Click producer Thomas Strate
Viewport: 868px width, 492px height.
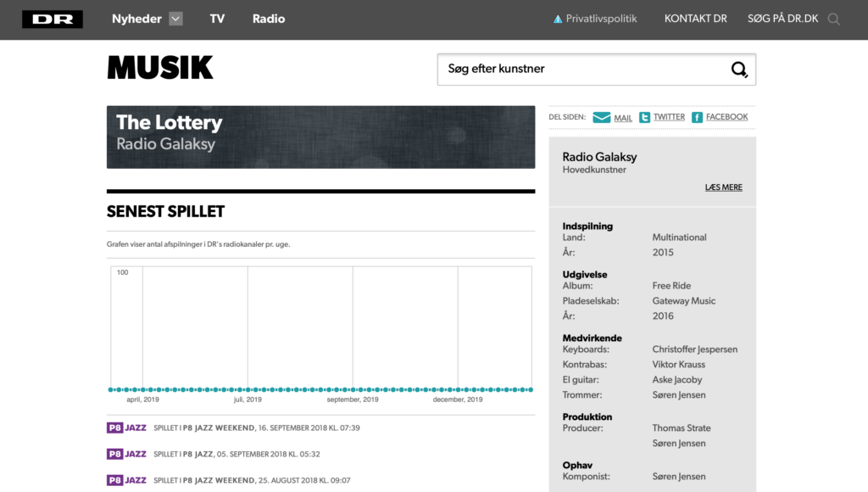point(682,428)
